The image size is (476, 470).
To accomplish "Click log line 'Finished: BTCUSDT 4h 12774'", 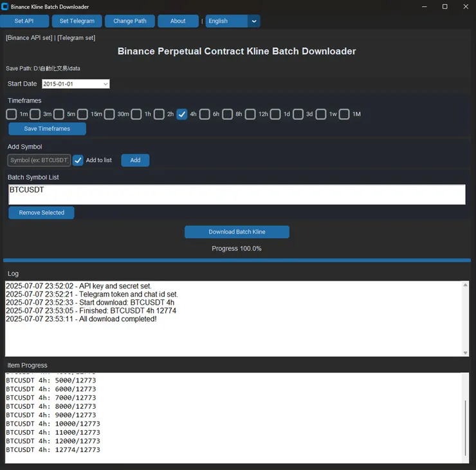I will (91, 311).
